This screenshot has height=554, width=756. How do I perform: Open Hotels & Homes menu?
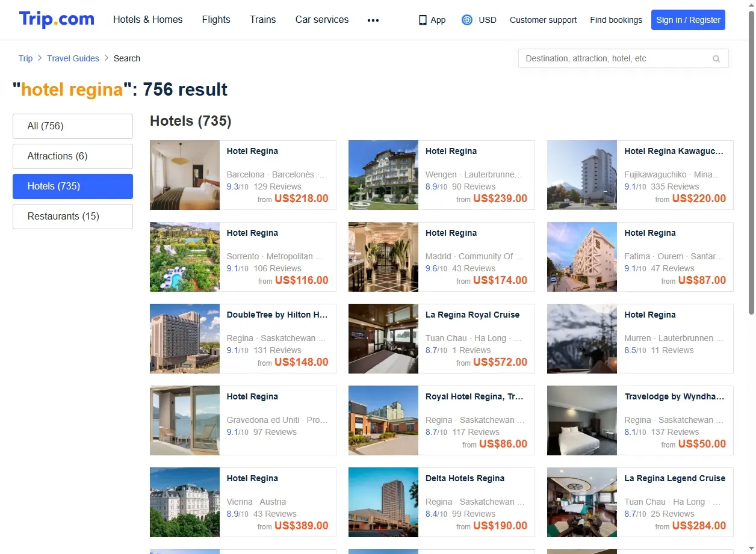pos(148,19)
